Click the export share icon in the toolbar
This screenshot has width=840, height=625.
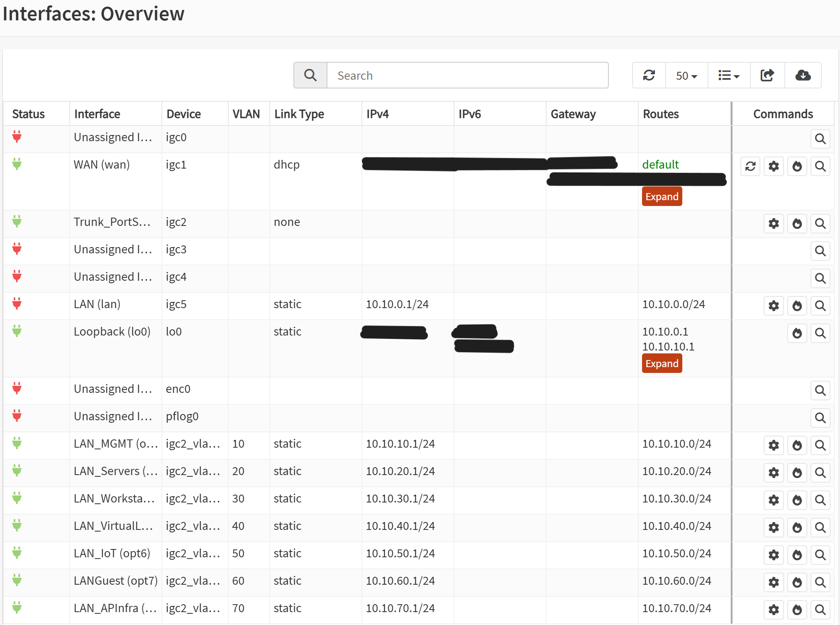767,75
